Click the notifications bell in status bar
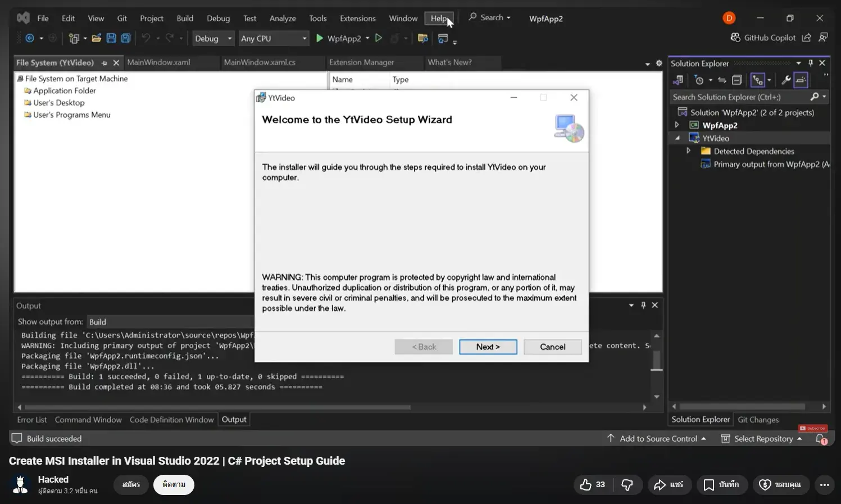 pyautogui.click(x=821, y=439)
